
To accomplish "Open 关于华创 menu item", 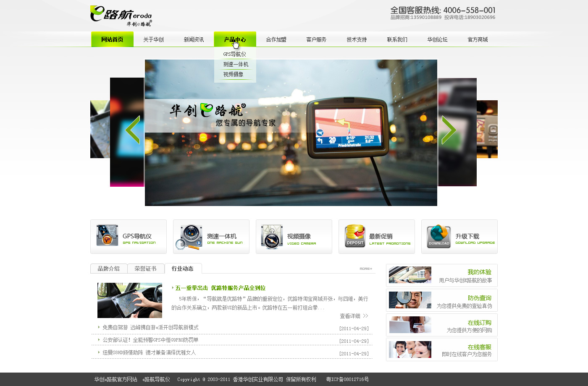I will click(153, 39).
